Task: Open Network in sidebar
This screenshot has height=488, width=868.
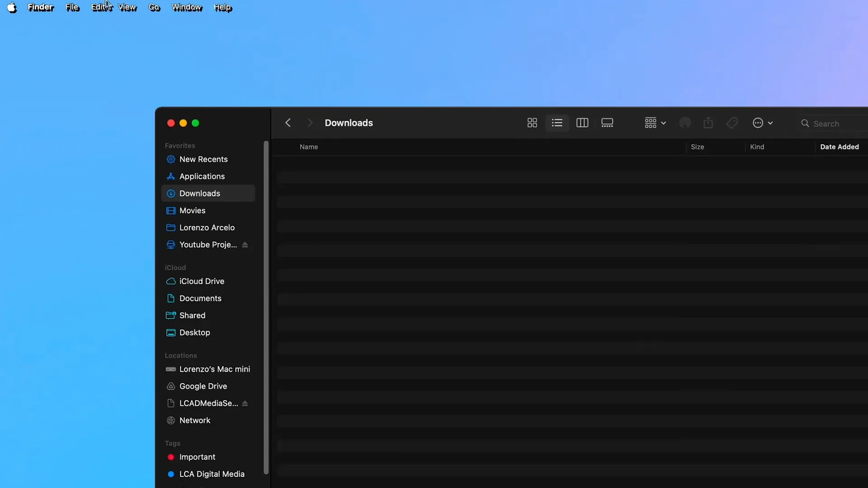Action: 208,421
